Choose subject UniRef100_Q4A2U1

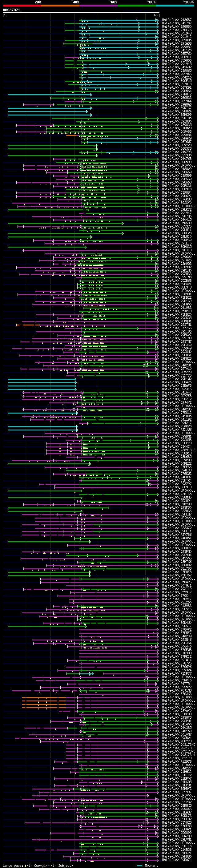click(177, 365)
